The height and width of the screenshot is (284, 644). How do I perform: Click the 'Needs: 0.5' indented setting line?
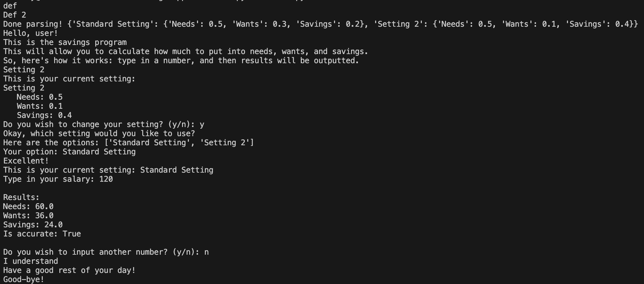point(39,97)
